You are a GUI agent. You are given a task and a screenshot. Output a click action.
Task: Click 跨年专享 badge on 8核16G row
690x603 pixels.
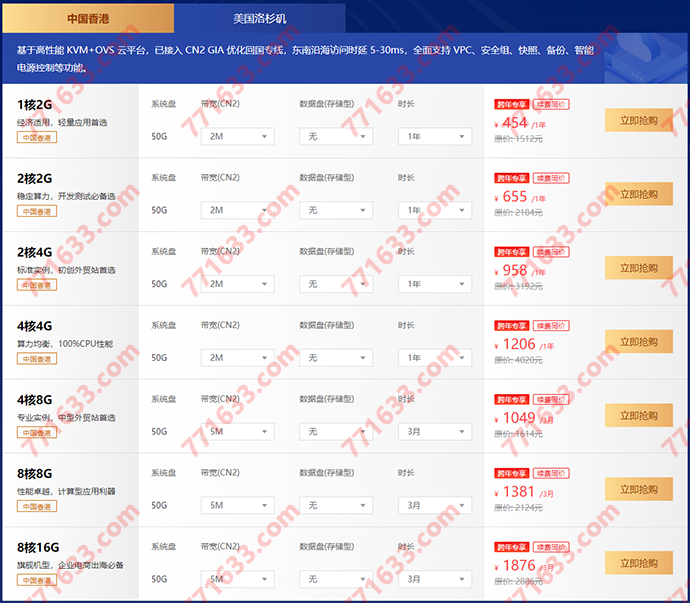tap(511, 547)
